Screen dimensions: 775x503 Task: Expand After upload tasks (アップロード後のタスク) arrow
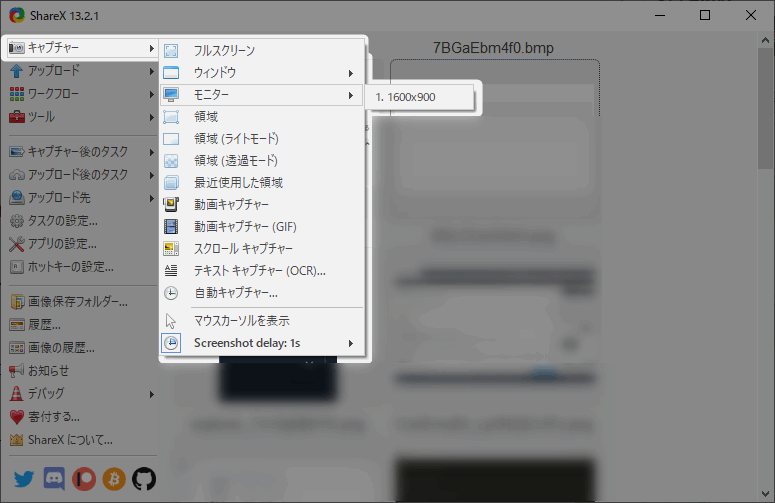151,175
